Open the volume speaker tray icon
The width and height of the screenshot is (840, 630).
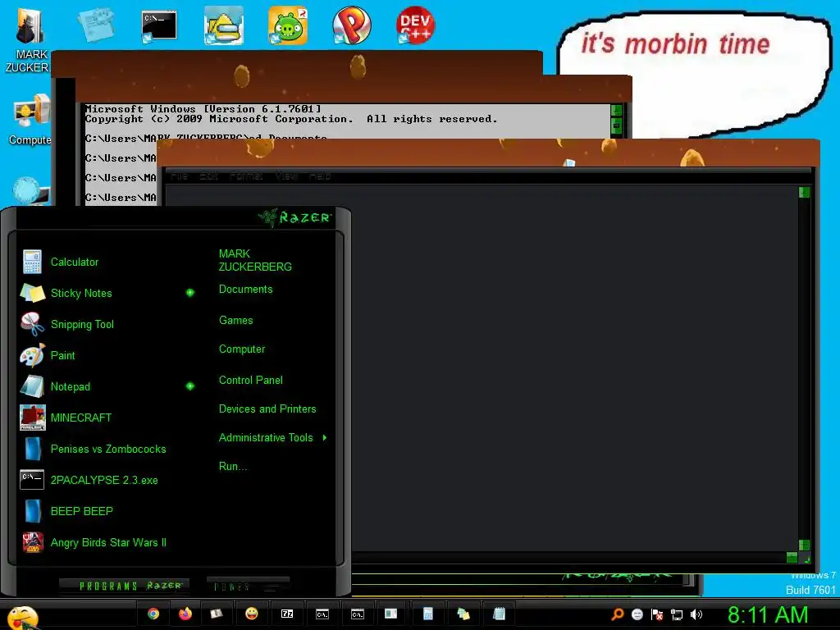[x=696, y=614]
